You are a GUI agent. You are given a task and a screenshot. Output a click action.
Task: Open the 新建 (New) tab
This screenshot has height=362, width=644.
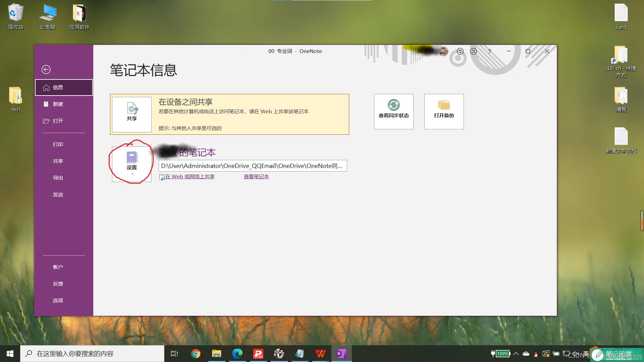pos(64,104)
